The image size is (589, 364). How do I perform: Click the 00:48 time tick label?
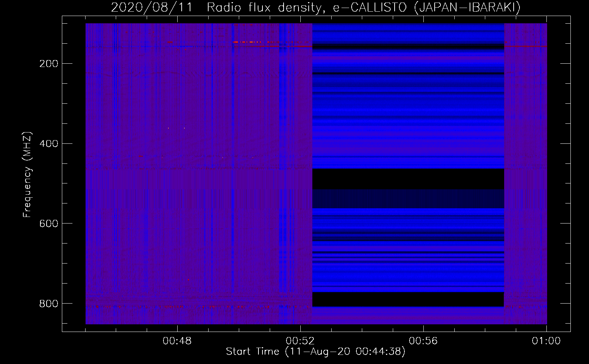pos(177,341)
